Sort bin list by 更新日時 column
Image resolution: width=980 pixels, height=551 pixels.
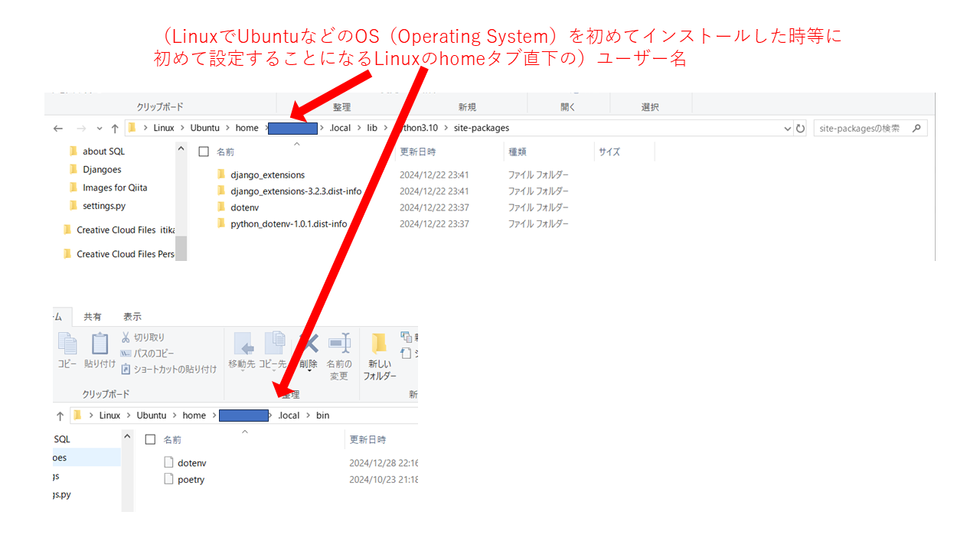(x=367, y=440)
